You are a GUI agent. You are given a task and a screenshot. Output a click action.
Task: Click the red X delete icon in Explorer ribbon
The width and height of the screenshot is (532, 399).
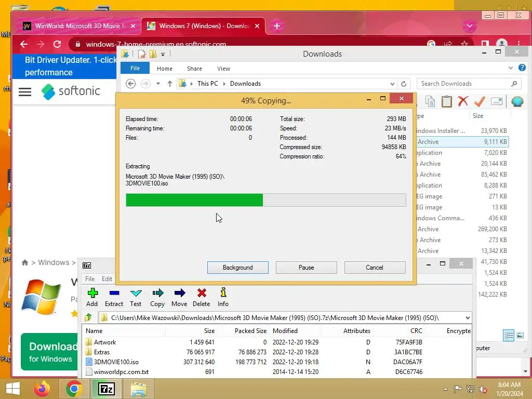tap(463, 101)
